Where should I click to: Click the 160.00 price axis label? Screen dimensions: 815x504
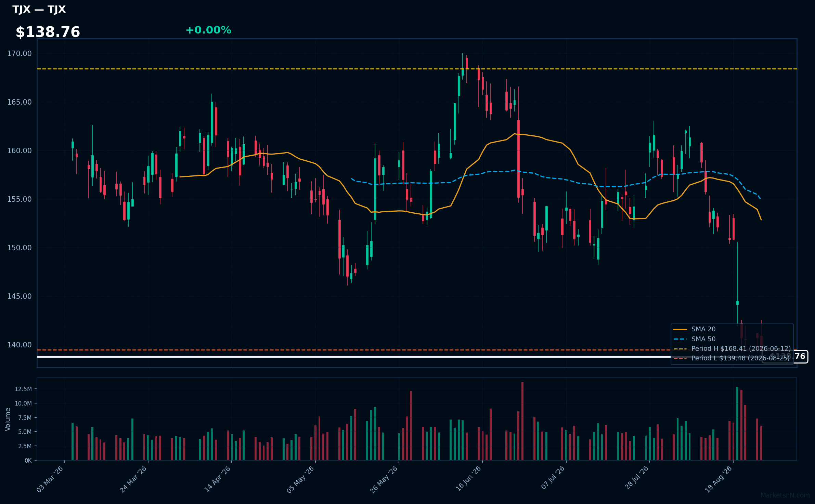20,150
